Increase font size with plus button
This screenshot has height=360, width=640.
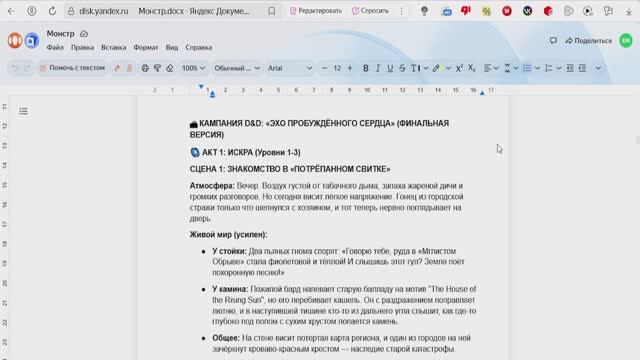coord(350,68)
